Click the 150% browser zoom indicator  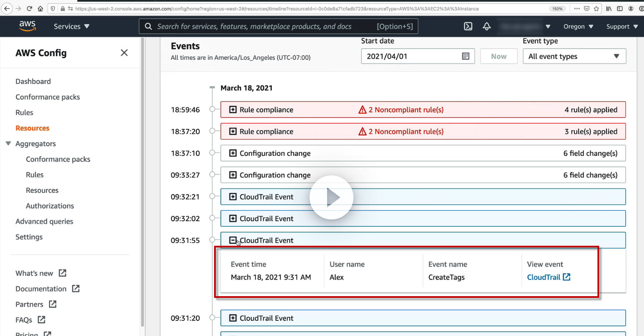[x=558, y=8]
